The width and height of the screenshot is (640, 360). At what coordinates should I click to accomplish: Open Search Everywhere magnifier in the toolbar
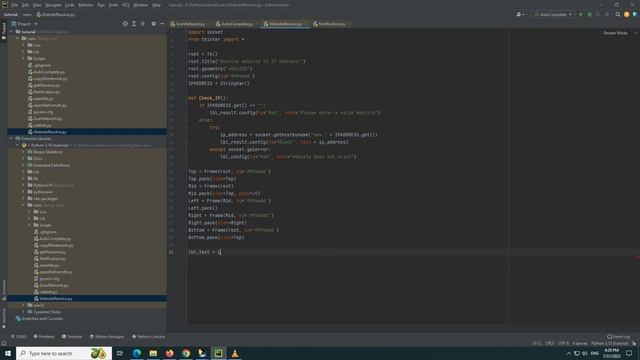point(618,14)
